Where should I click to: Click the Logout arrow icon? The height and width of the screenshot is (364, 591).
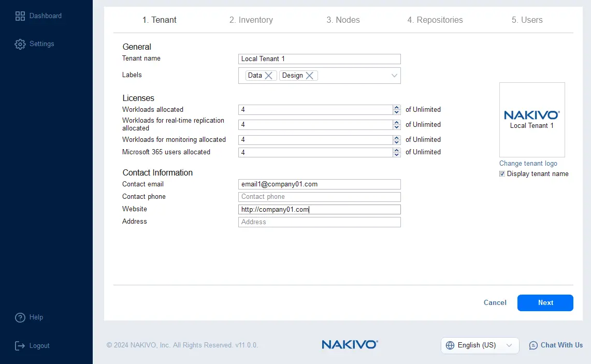pos(20,346)
